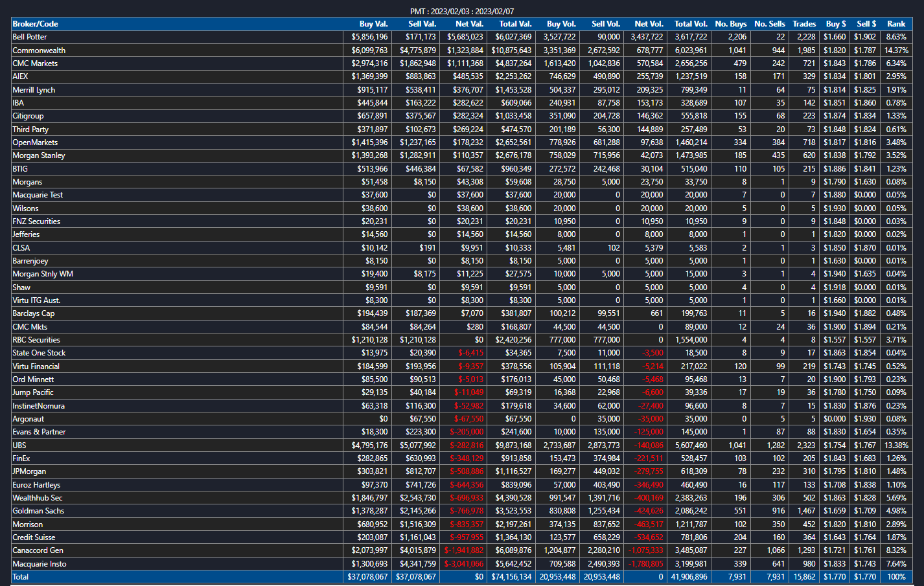Click the $74,156,134 total value cell
This screenshot has height=586, width=924.
click(x=511, y=577)
